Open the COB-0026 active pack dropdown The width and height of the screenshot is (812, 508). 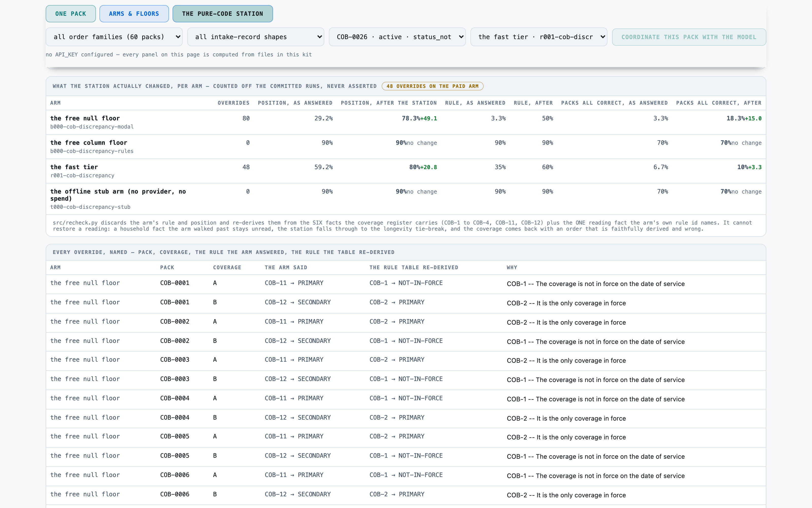click(x=397, y=37)
